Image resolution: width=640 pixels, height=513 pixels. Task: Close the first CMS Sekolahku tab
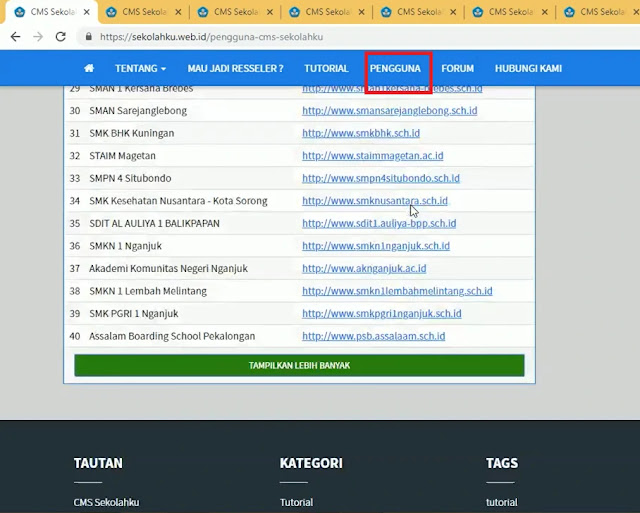click(x=87, y=12)
